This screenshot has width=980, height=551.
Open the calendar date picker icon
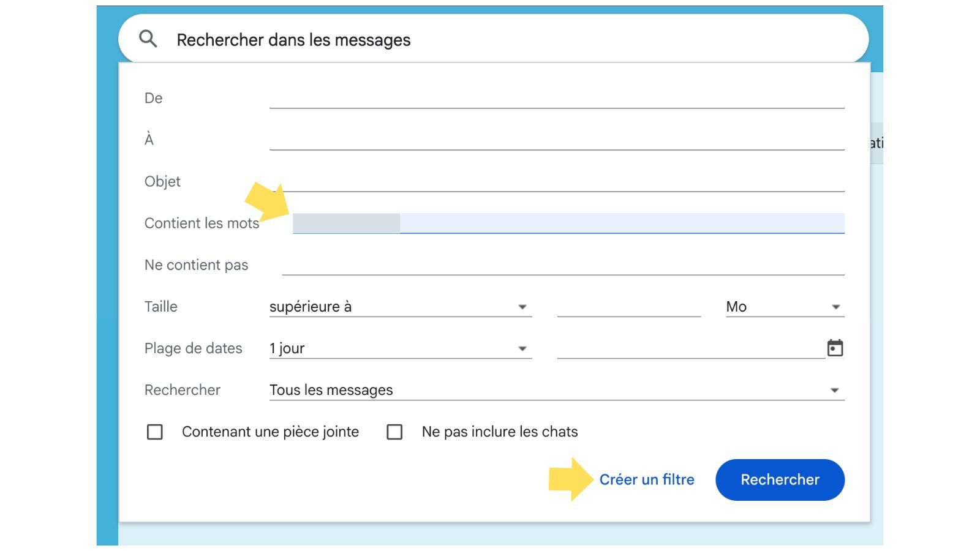pyautogui.click(x=835, y=348)
